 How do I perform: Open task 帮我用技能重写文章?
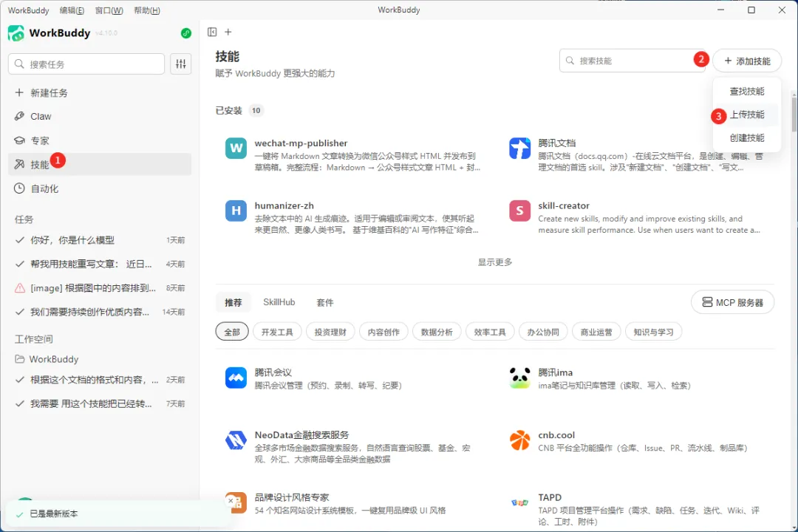100,265
